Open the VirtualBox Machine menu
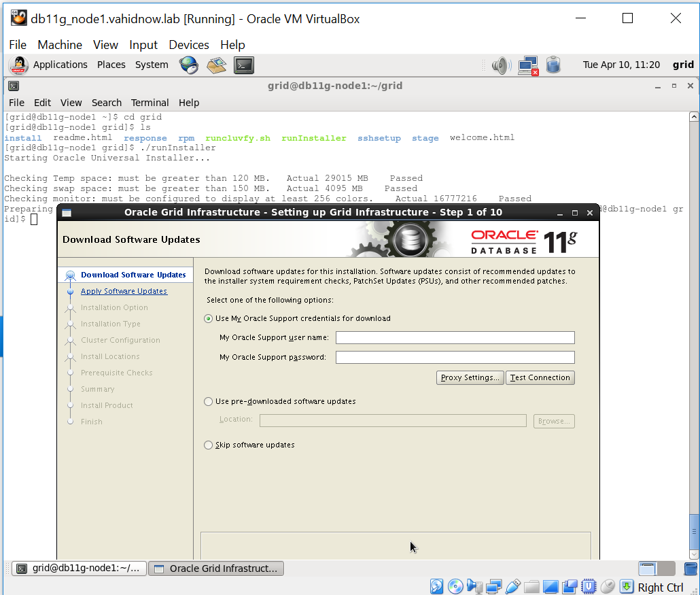700x595 pixels. [x=60, y=45]
